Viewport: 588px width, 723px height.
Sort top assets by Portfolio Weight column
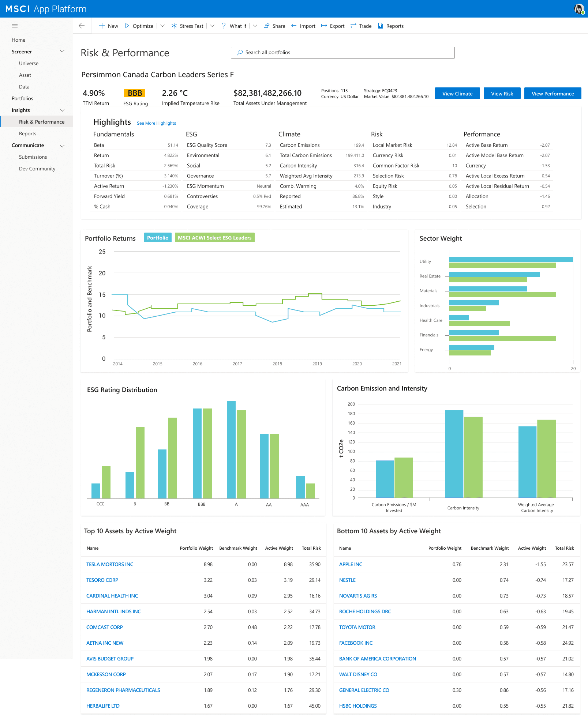(x=196, y=548)
